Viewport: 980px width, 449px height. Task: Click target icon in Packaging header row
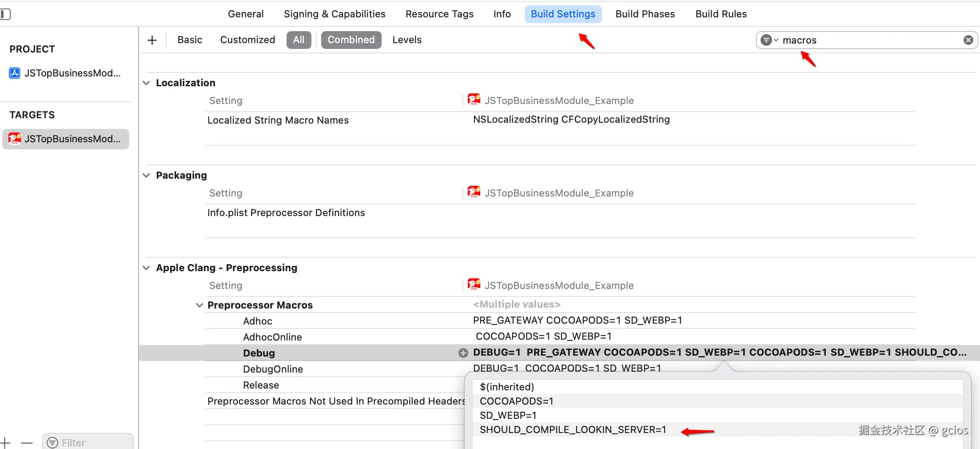[474, 192]
